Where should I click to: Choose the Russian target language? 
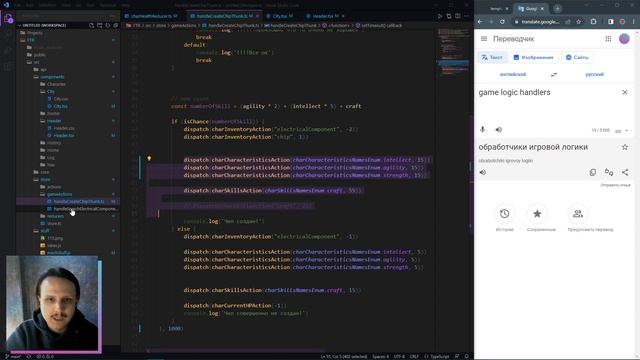pos(594,75)
